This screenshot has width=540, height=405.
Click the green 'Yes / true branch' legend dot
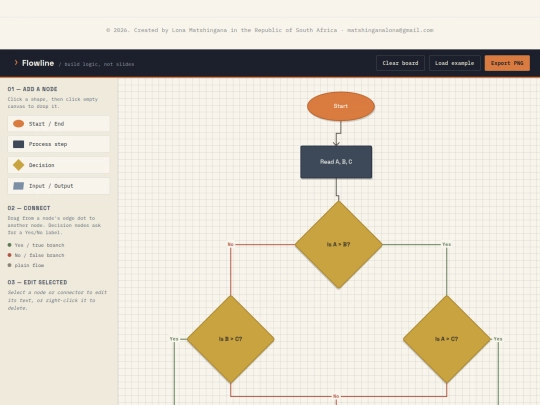pos(10,245)
